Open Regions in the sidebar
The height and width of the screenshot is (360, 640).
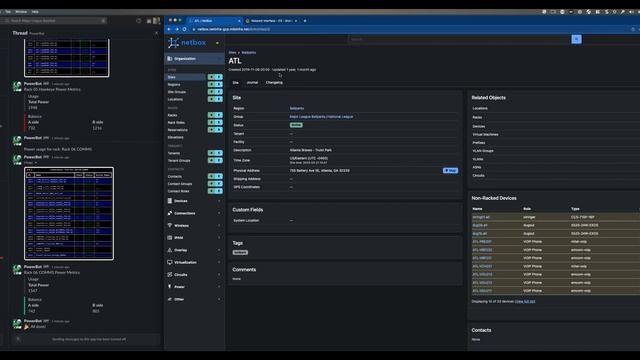click(x=174, y=84)
